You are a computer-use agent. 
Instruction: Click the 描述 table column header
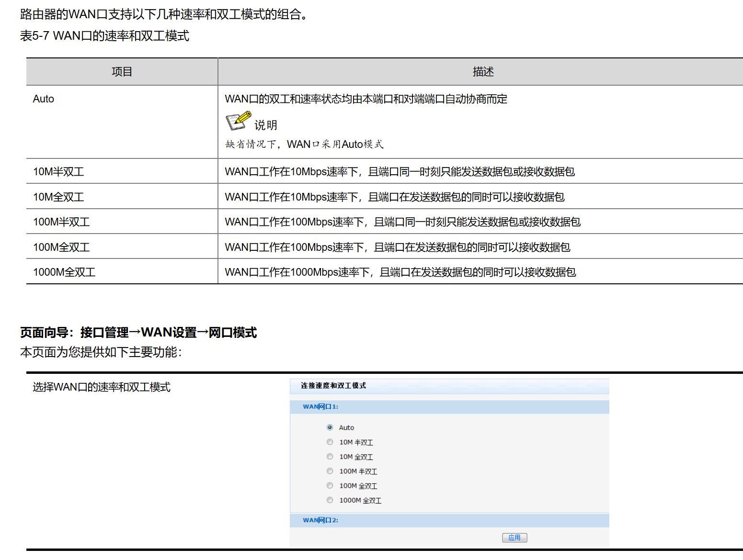click(483, 72)
